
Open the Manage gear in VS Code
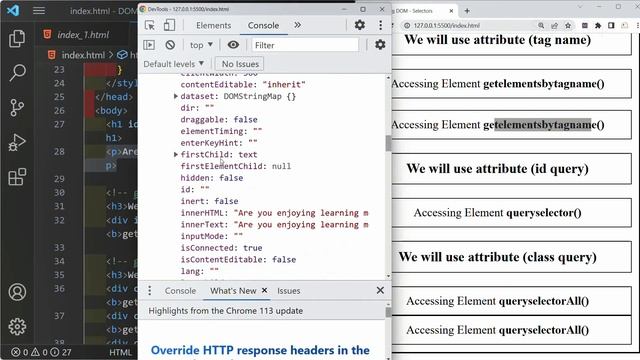tap(17, 326)
